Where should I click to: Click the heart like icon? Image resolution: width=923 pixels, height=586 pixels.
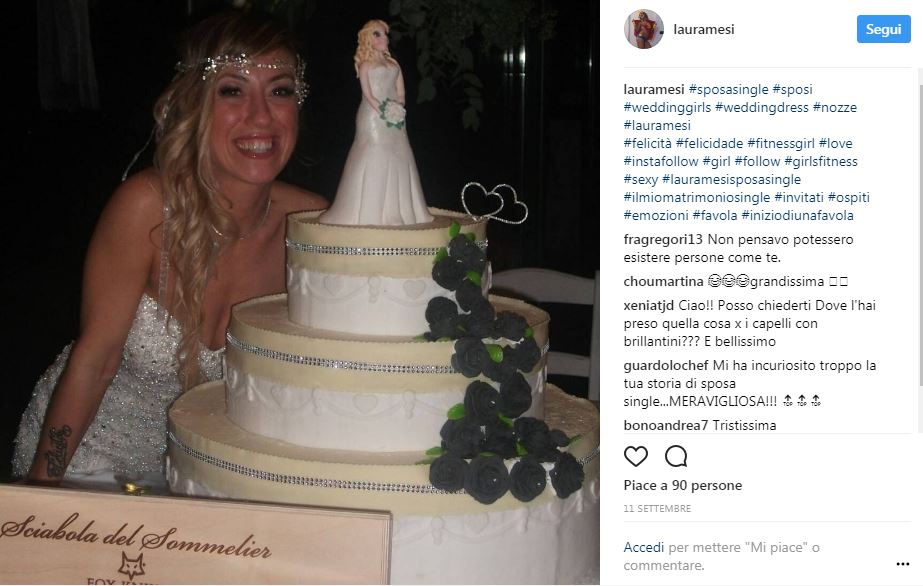636,456
